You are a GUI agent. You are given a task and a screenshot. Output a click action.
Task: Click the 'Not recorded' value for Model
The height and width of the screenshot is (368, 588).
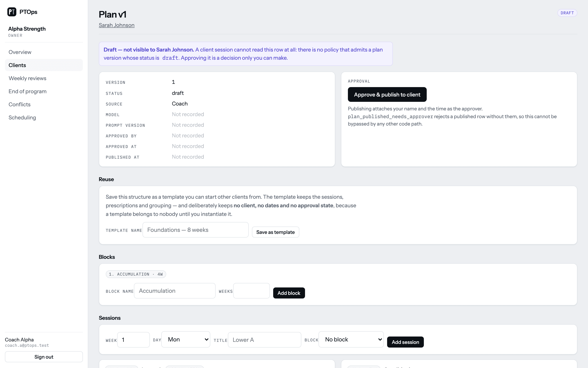[188, 114]
